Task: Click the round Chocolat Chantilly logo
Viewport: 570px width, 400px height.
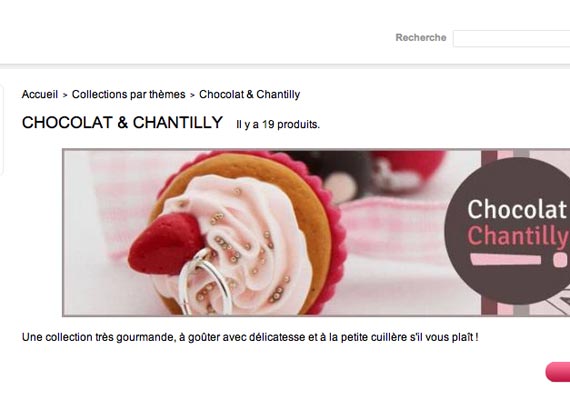Action: 509,231
